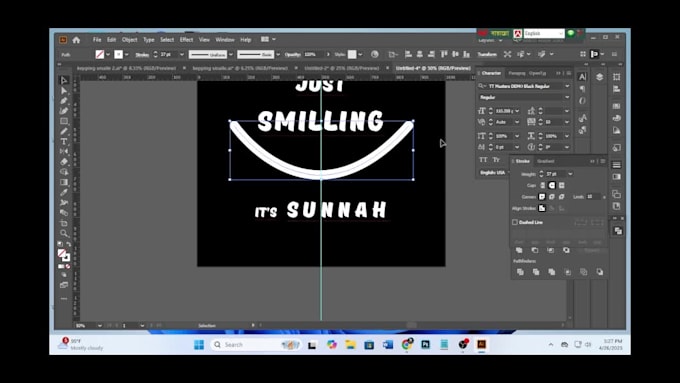680x383 pixels.
Task: Select the Selection tool in the toolbar
Action: 64,80
